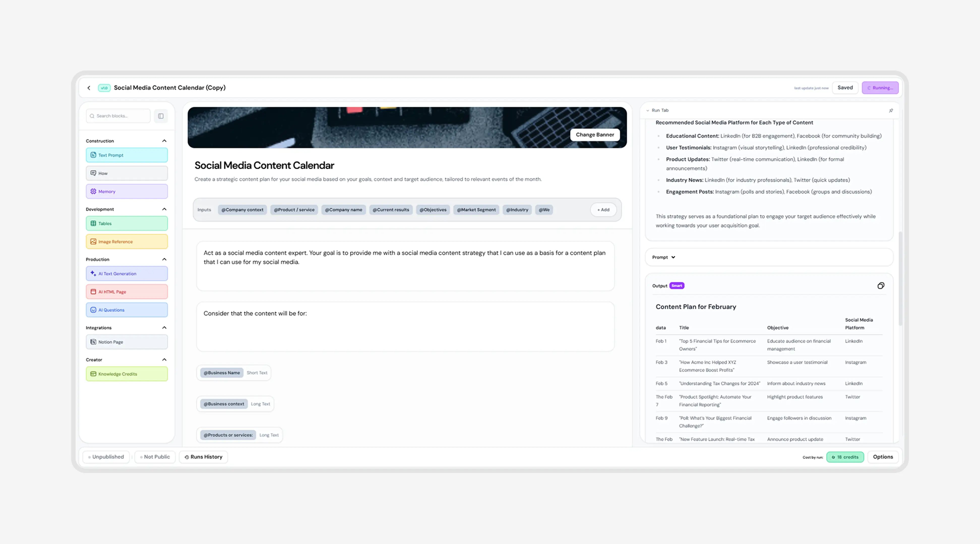This screenshot has height=544, width=980.
Task: Select the AI HTML Page block
Action: [x=127, y=292]
